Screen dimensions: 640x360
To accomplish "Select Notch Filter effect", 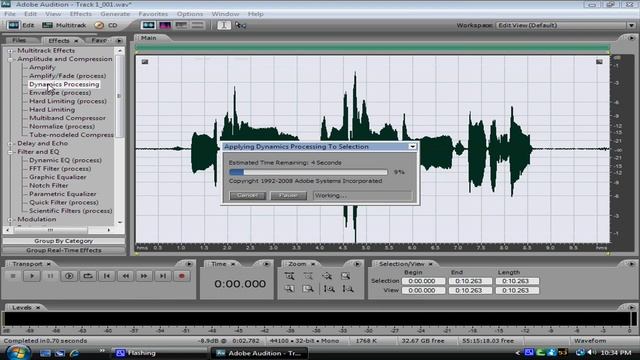I will tap(49, 185).
